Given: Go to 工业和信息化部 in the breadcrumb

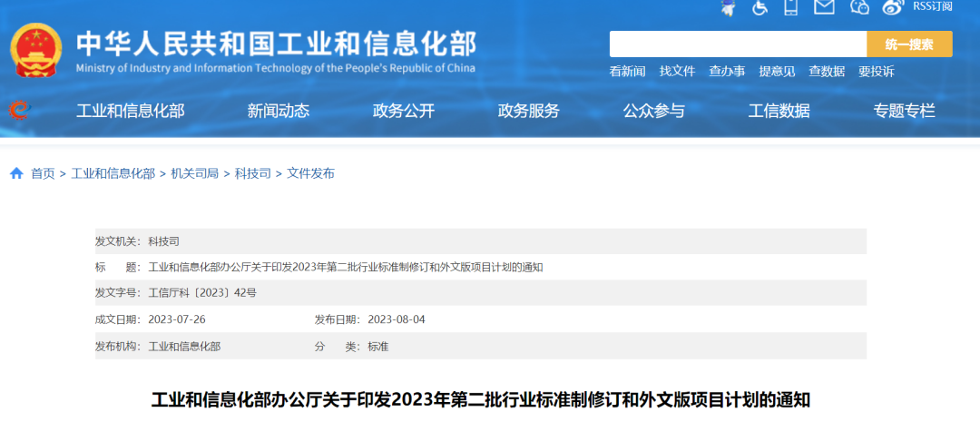Looking at the screenshot, I should click(113, 173).
